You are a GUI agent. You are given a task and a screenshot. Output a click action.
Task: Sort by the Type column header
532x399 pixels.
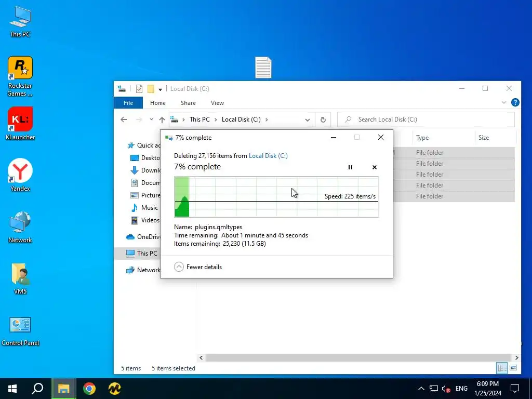(444, 137)
